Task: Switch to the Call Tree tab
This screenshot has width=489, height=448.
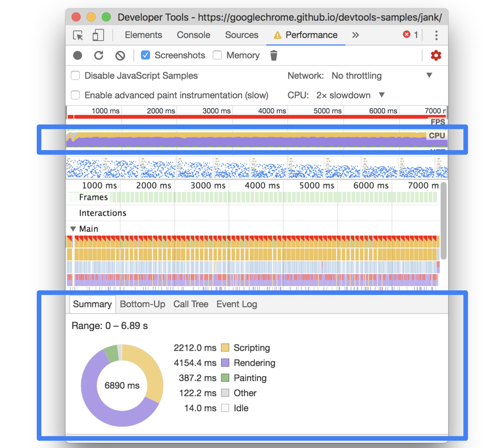Action: click(x=191, y=304)
